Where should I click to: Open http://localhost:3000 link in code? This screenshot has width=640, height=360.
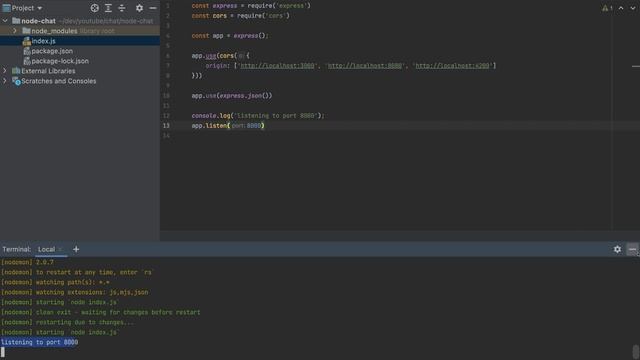click(x=277, y=65)
